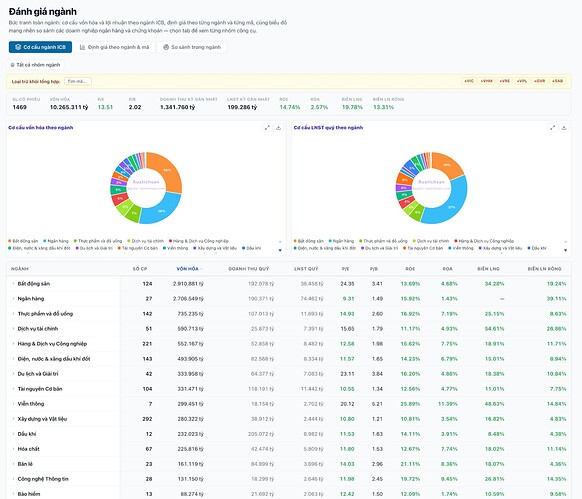Download the market-cap structure chart
Image resolution: width=582 pixels, height=499 pixels.
[278, 128]
